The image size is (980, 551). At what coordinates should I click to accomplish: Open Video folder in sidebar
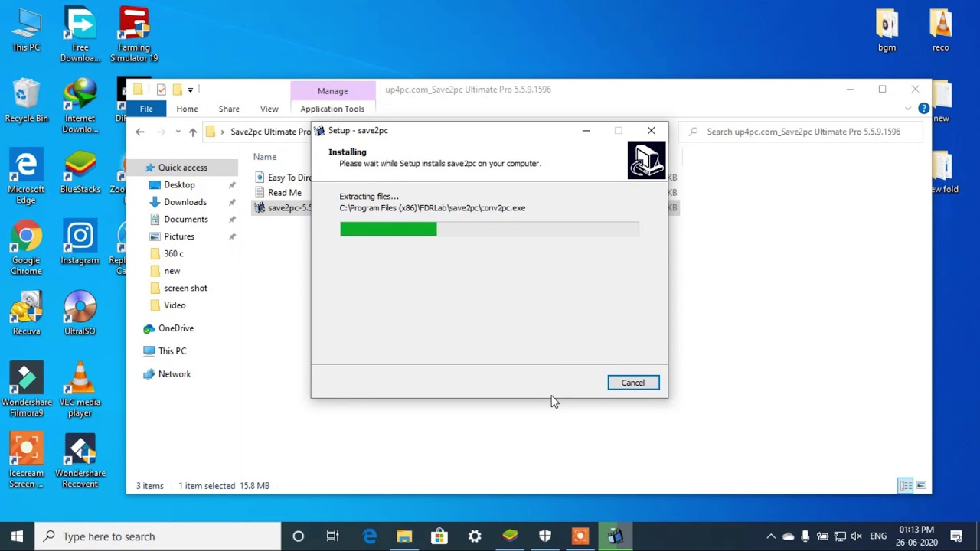click(x=174, y=305)
